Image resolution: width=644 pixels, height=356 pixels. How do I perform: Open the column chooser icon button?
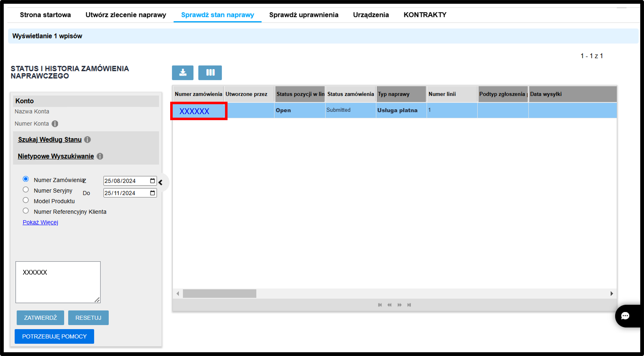click(x=210, y=73)
